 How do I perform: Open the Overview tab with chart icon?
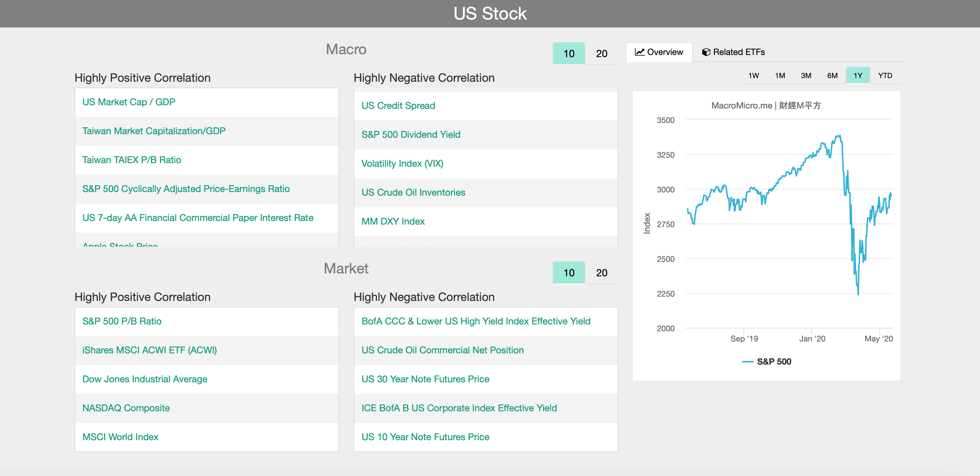point(659,52)
